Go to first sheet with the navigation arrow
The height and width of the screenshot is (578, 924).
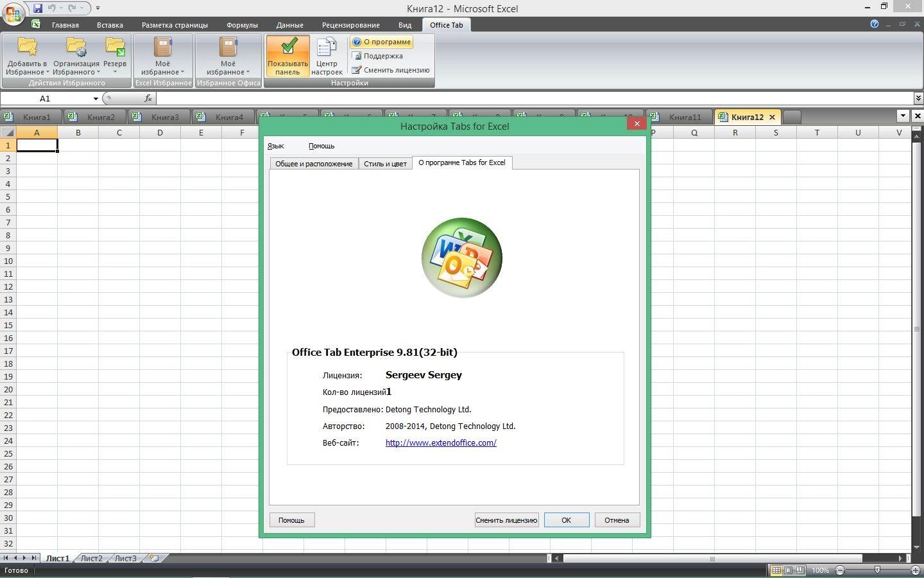click(6, 558)
